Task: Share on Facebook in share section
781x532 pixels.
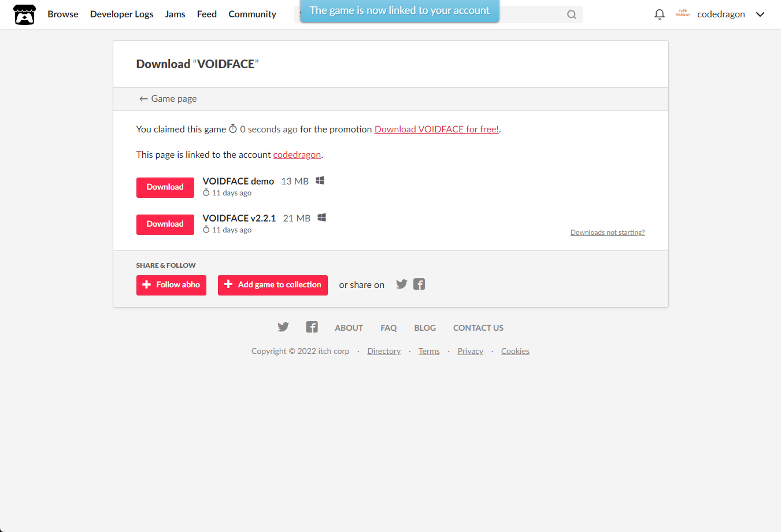Action: pyautogui.click(x=419, y=285)
